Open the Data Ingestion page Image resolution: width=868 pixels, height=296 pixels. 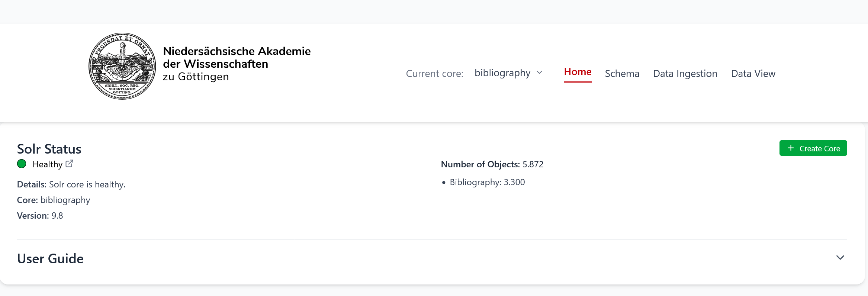pyautogui.click(x=685, y=74)
